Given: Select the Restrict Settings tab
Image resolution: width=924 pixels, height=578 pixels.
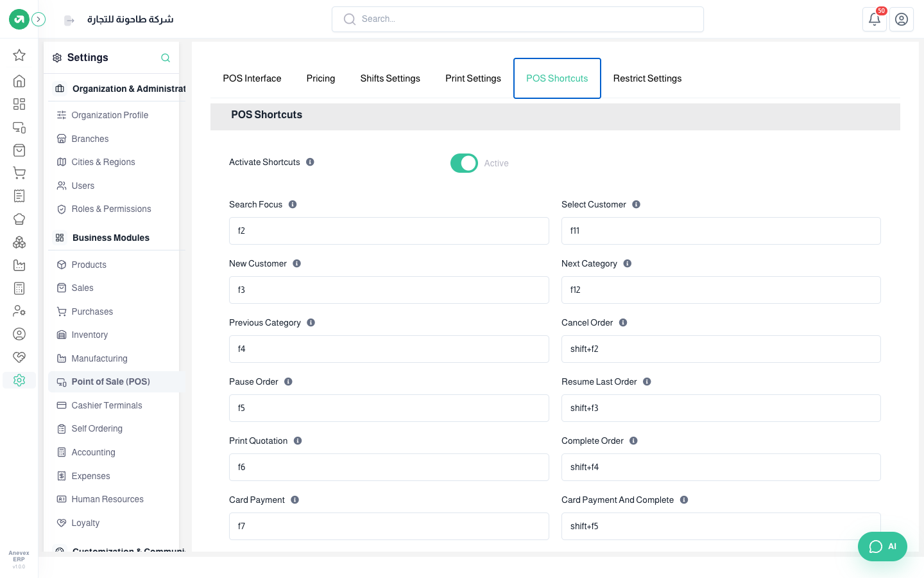Looking at the screenshot, I should pos(647,78).
